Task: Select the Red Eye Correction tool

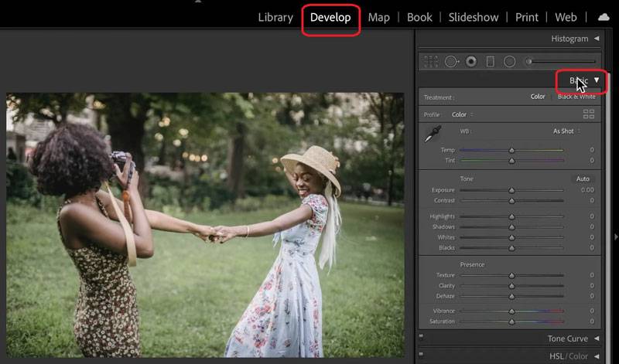Action: 471,62
